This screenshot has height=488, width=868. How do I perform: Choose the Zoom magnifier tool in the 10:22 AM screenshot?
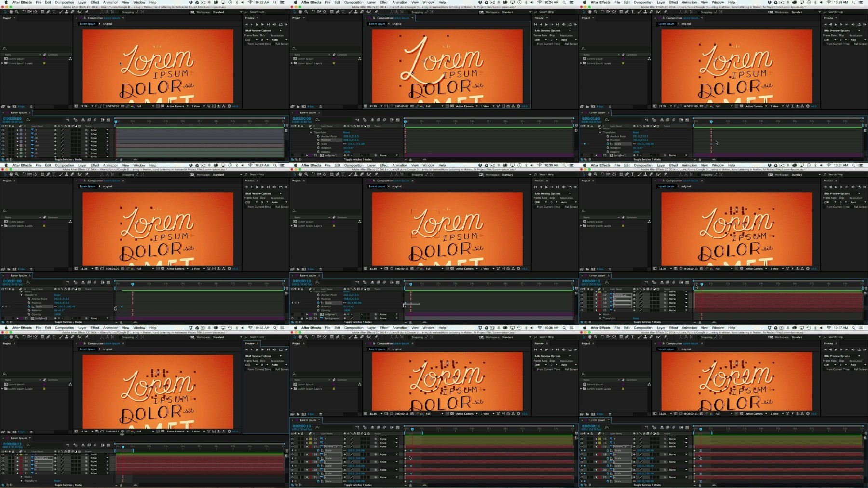click(17, 12)
